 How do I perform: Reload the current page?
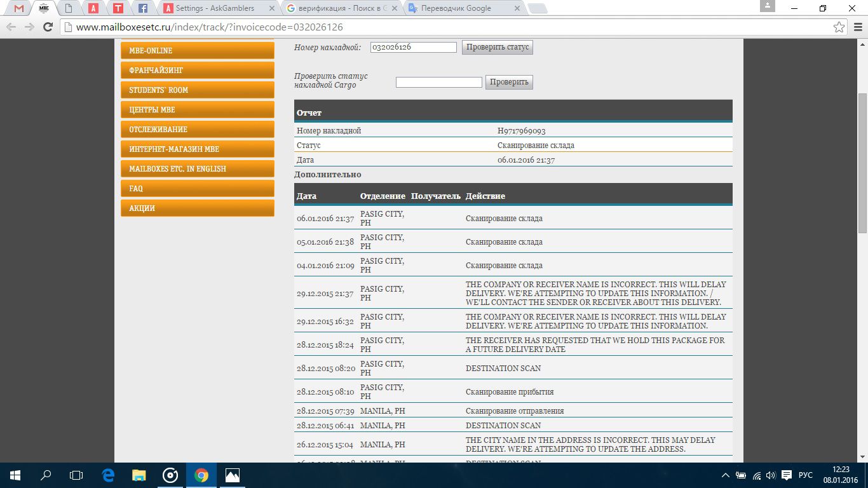click(x=48, y=27)
